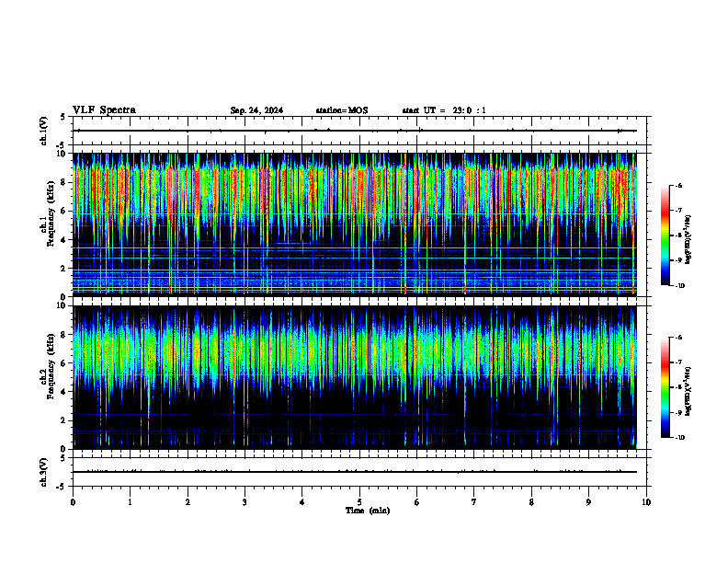Click the "ch.1(V)" axis label
This screenshot has width=728, height=563.
pyautogui.click(x=44, y=131)
